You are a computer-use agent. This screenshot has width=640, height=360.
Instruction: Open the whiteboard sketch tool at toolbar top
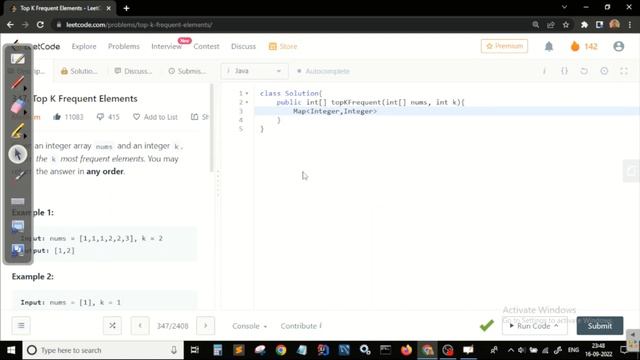(x=18, y=59)
